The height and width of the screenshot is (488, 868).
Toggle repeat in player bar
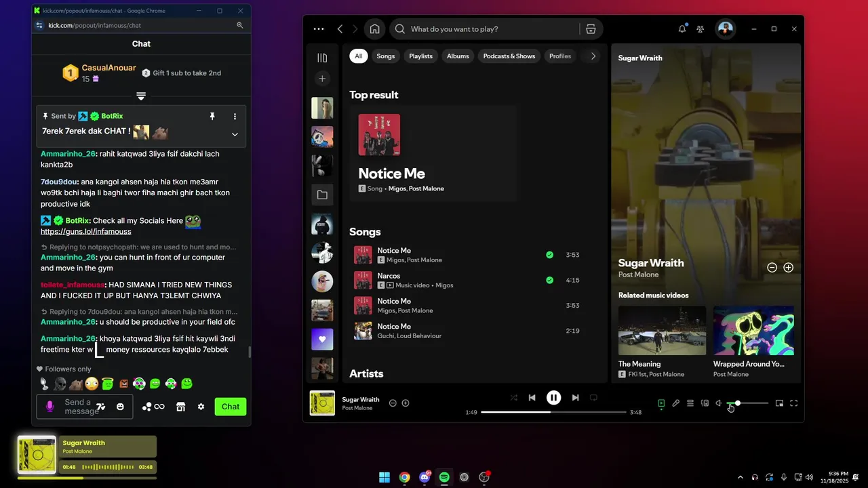coord(594,398)
